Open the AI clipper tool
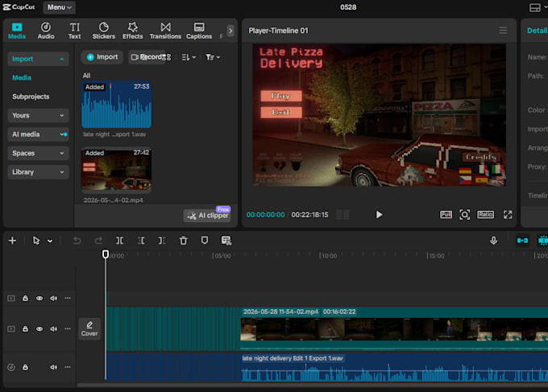 click(x=207, y=216)
